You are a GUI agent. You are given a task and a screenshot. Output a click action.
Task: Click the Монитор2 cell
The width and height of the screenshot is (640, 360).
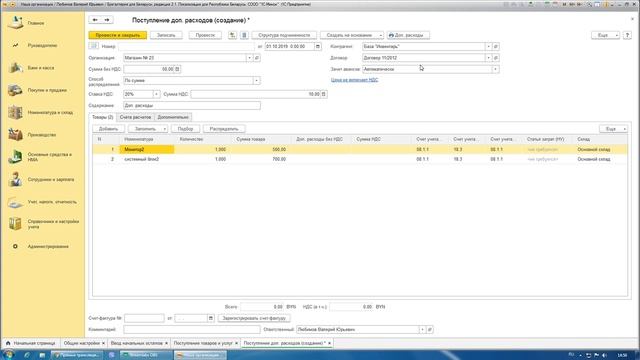tap(147, 149)
